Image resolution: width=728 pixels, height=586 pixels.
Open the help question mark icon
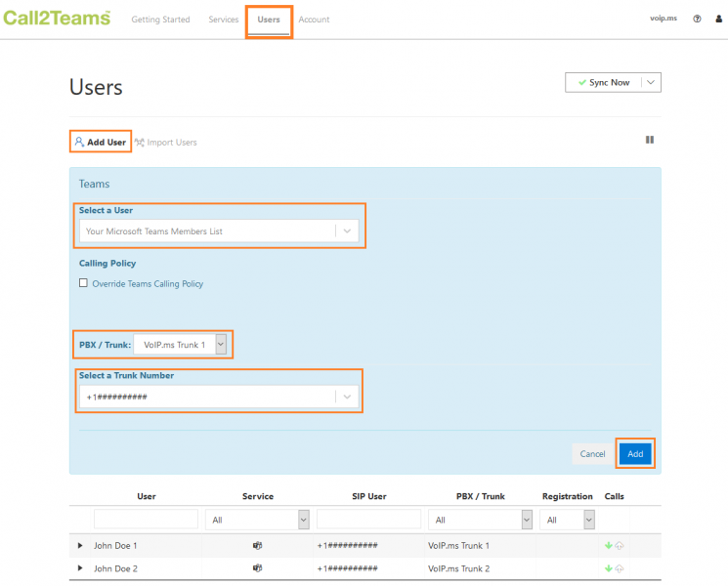pos(697,19)
